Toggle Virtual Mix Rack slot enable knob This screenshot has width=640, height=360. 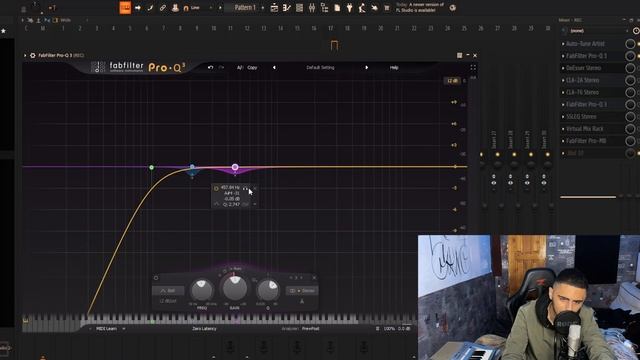coord(630,129)
